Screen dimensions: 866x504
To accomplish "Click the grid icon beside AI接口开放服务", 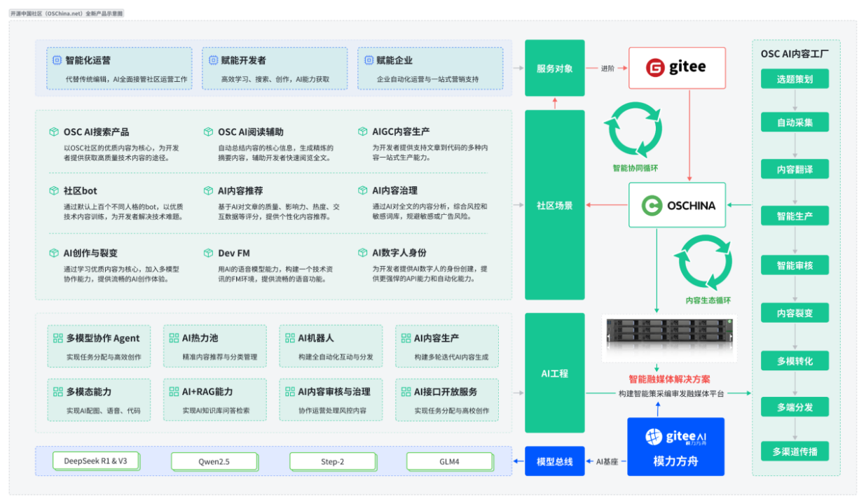I will coord(406,392).
